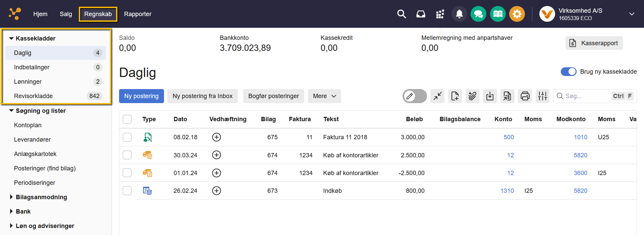The image size is (644, 235).
Task: Open the settings gear icon
Action: click(517, 14)
